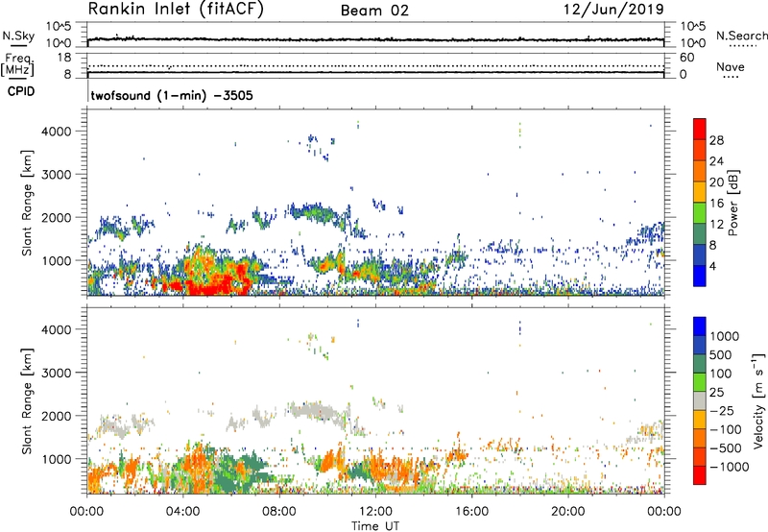Screen dimensions: 768x532
Task: Click the 'Power [dB]' colorbar title
Action: (732, 203)
